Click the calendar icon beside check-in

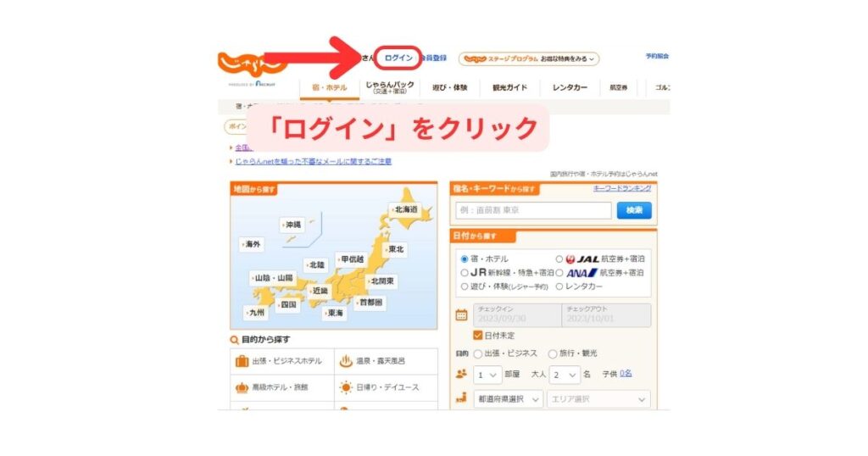[461, 315]
